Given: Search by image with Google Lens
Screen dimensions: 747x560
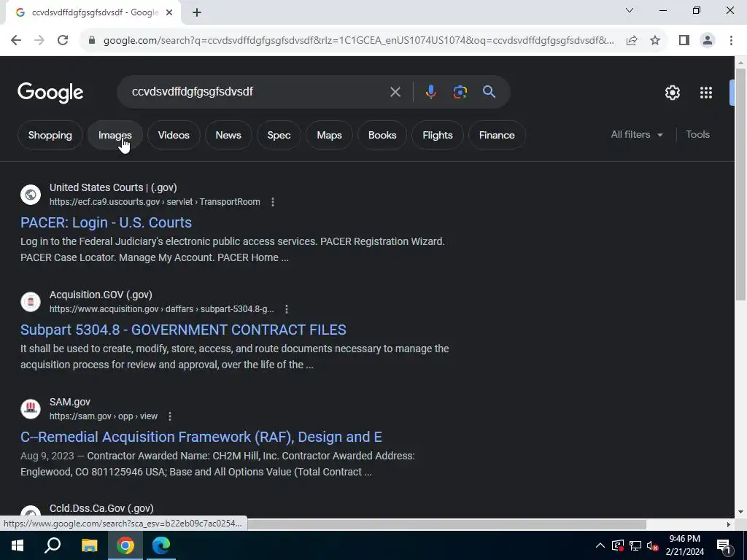Looking at the screenshot, I should [460, 92].
